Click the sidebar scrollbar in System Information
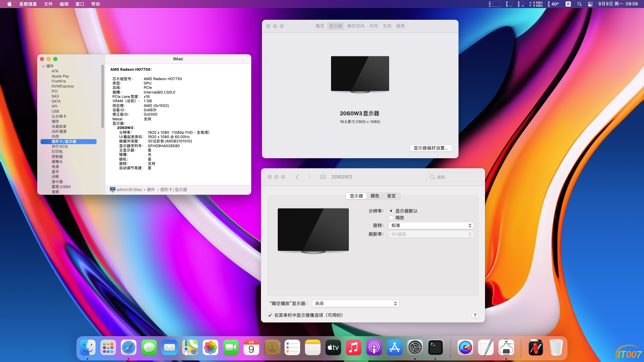644x362 pixels. tap(102, 96)
